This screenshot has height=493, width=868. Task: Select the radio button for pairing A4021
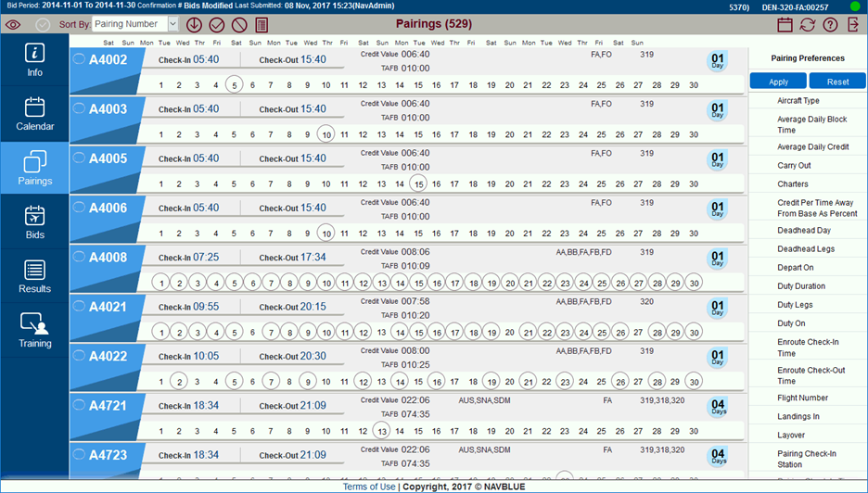[x=79, y=306]
